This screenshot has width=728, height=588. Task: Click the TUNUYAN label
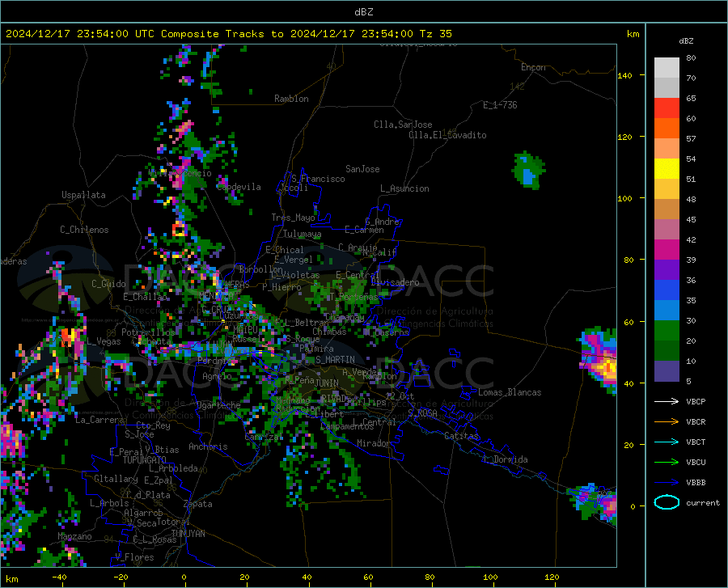click(x=188, y=534)
